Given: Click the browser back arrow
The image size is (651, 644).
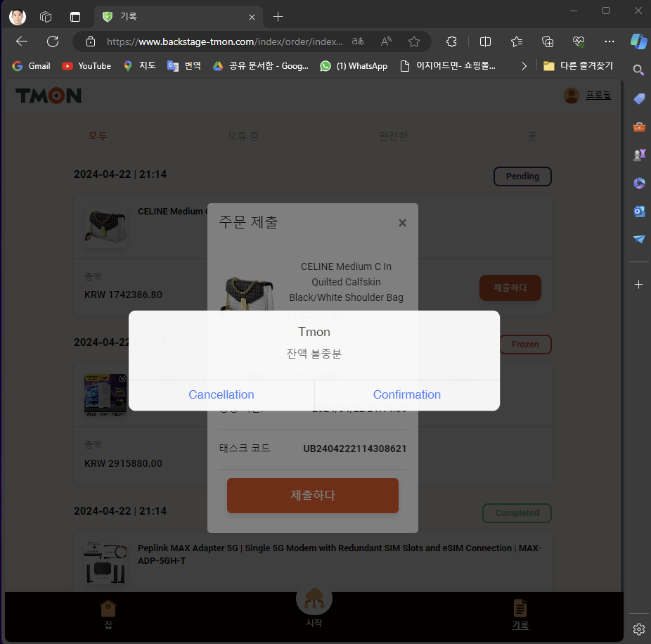Looking at the screenshot, I should click(x=22, y=41).
